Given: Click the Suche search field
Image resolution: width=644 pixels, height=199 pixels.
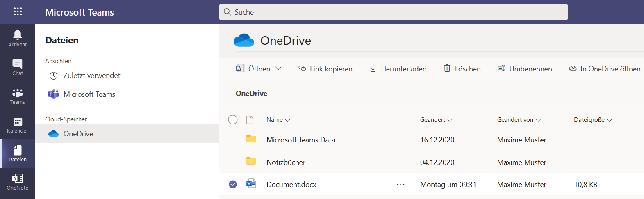Looking at the screenshot, I should tap(394, 12).
